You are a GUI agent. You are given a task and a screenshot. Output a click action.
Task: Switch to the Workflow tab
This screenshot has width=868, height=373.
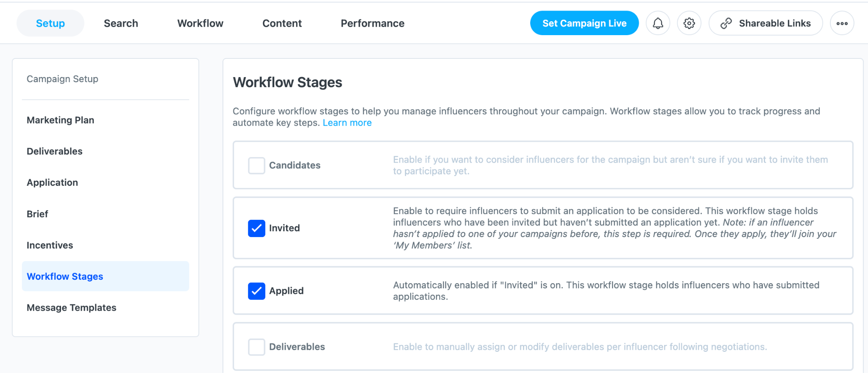coord(200,23)
